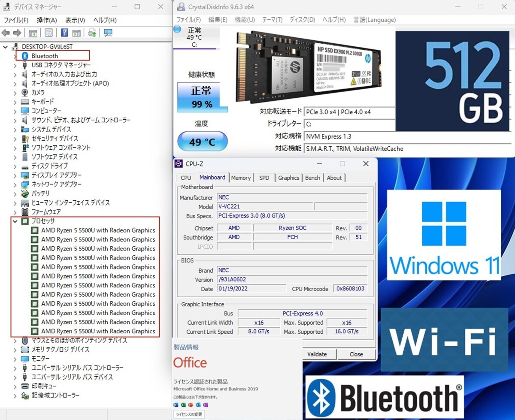The image size is (515, 420).
Task: Click the カメラ webcam icon
Action: [25, 93]
